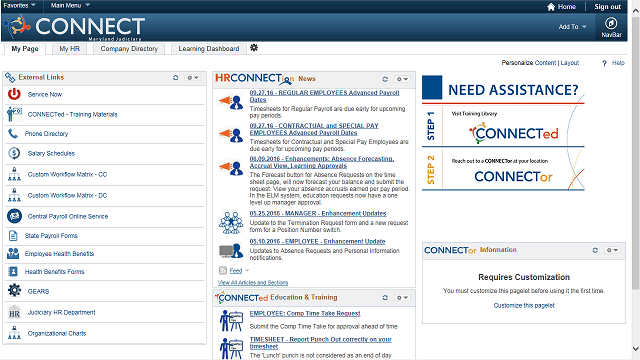Expand the Favorites dropdown menu
640x360 pixels.
pyautogui.click(x=19, y=5)
